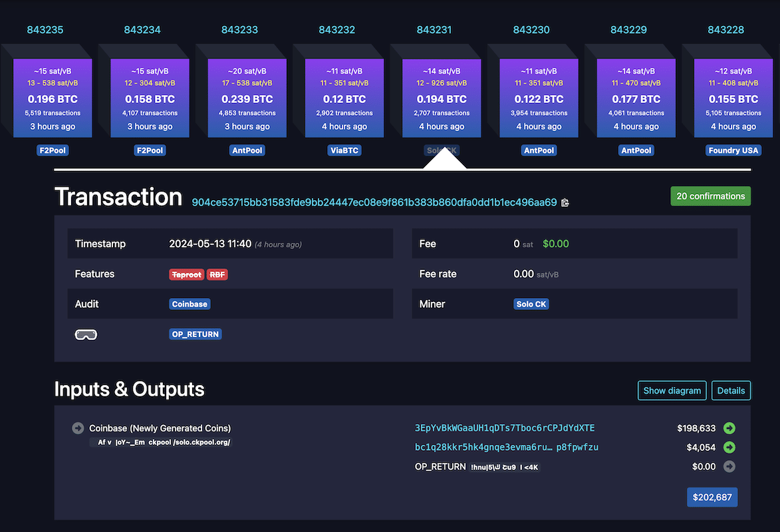The width and height of the screenshot is (780, 532).
Task: Click the Show diagram button
Action: click(672, 390)
